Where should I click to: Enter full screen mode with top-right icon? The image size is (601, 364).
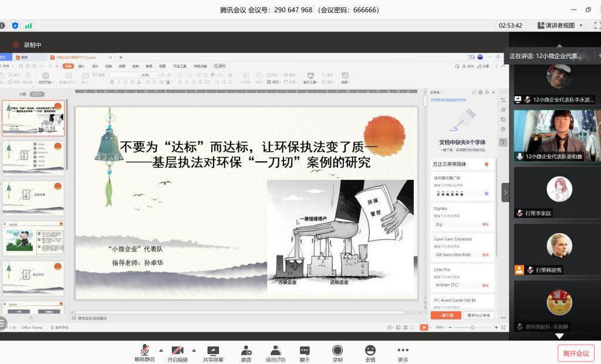tap(597, 26)
